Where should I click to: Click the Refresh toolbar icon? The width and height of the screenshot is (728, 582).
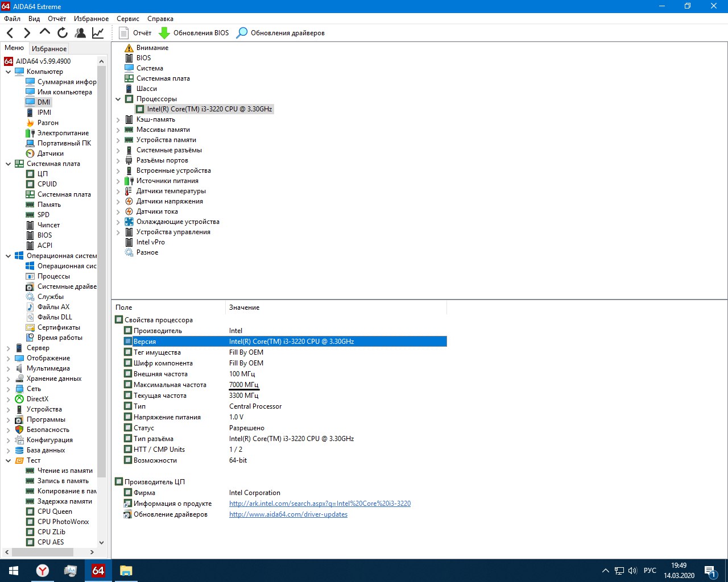63,33
